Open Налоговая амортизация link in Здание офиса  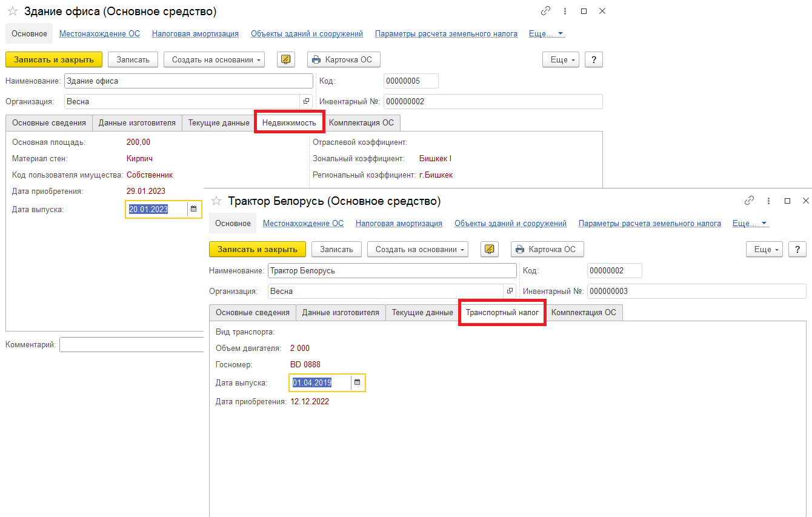pos(195,34)
